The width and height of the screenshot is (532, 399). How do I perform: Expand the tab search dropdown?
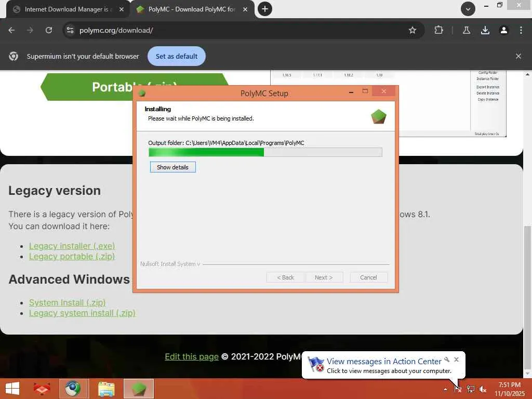[468, 9]
